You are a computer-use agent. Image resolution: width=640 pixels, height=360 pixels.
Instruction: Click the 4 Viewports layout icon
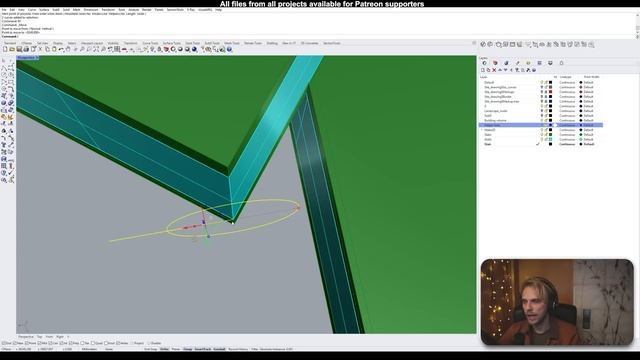(116, 49)
